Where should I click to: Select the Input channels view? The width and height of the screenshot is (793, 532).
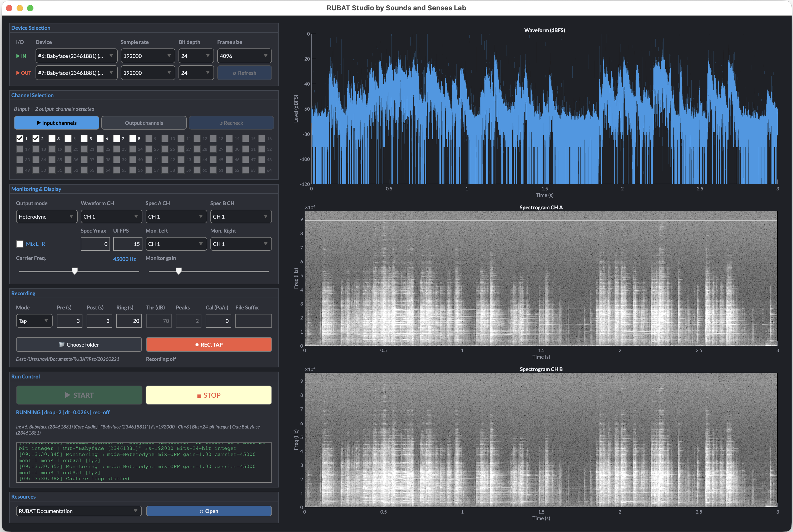click(x=56, y=122)
